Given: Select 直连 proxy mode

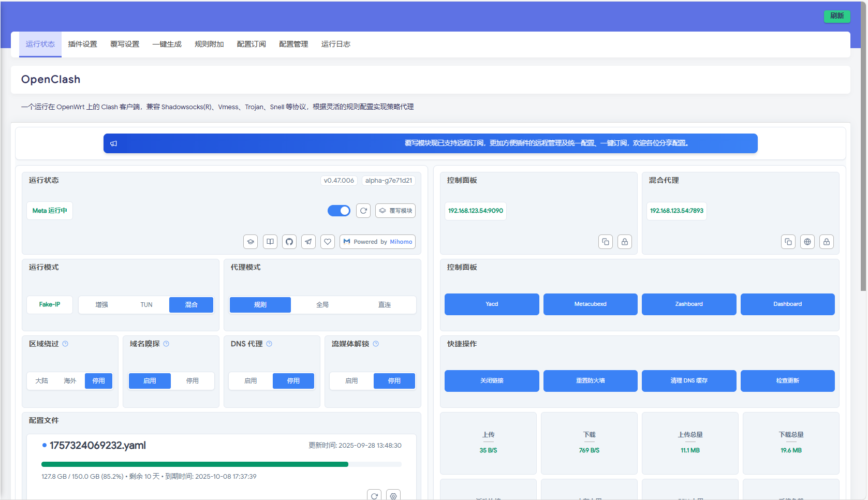Looking at the screenshot, I should tap(385, 305).
